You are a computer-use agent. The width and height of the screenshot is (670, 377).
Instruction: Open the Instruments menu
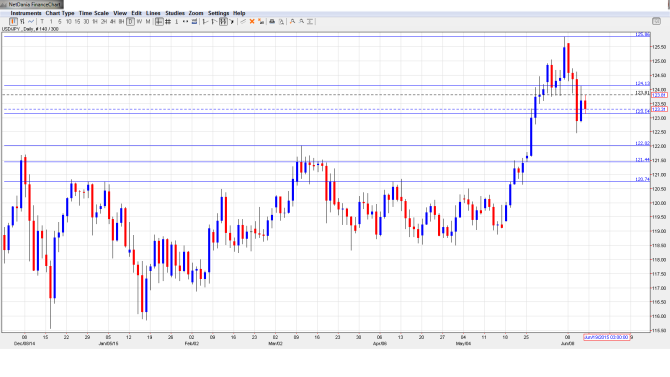tap(26, 13)
